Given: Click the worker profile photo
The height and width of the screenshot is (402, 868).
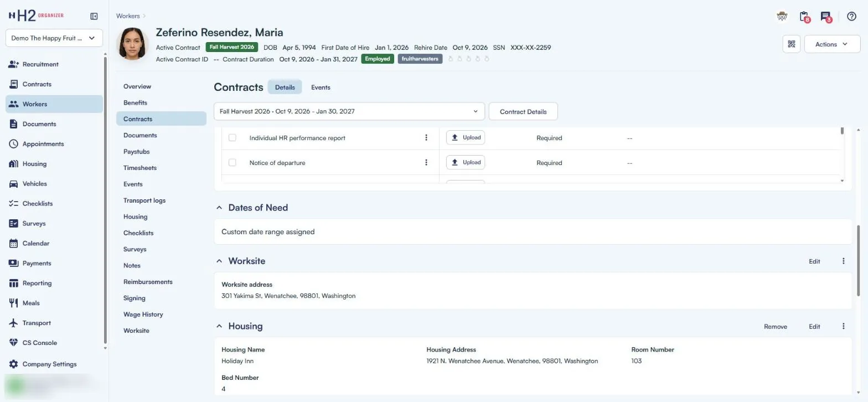Looking at the screenshot, I should point(133,43).
